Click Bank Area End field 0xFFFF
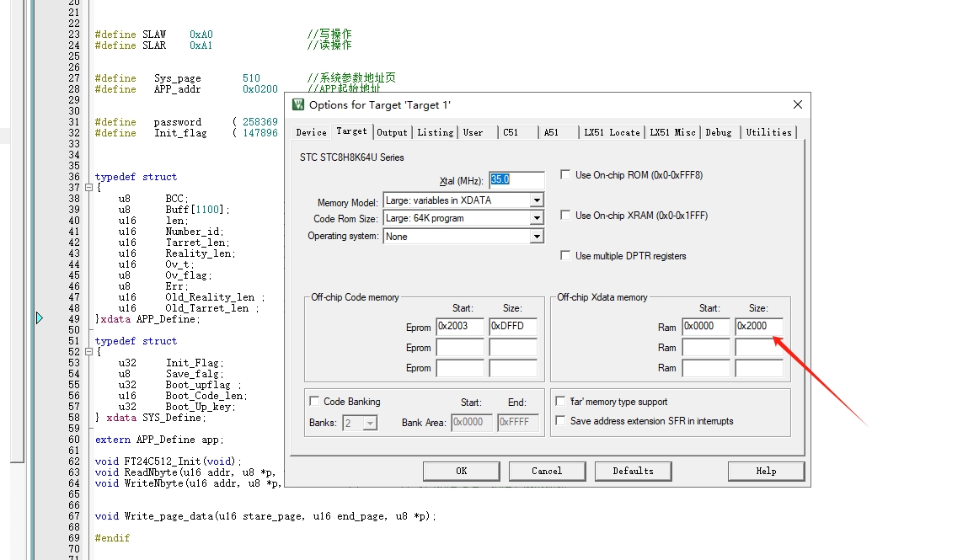Screen dimensions: 979x560 pyautogui.click(x=517, y=423)
